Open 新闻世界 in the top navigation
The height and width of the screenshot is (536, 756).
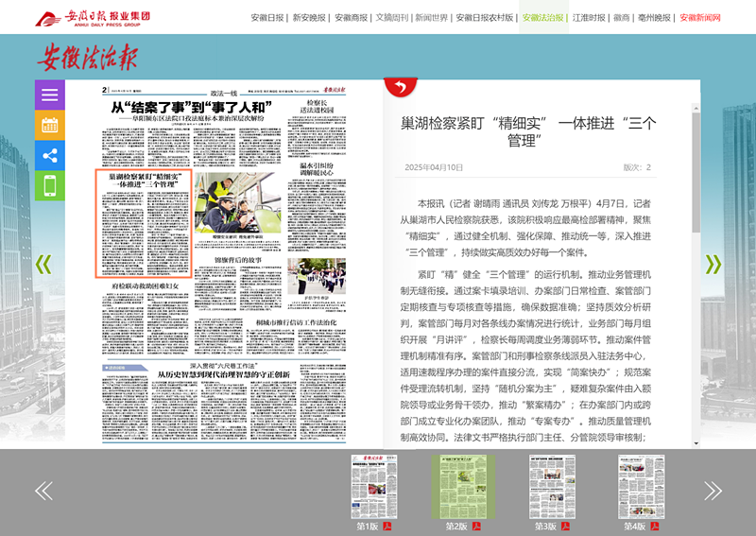(432, 18)
